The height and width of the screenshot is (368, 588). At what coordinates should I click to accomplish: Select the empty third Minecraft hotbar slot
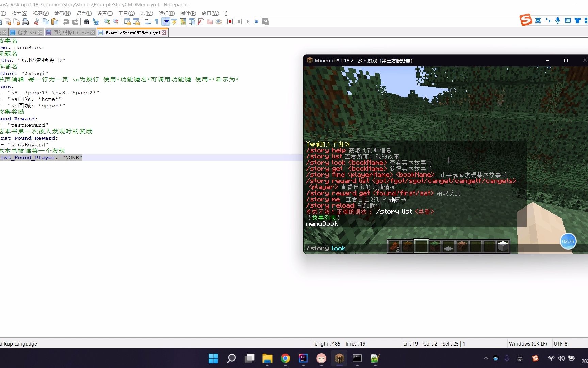pyautogui.click(x=421, y=246)
